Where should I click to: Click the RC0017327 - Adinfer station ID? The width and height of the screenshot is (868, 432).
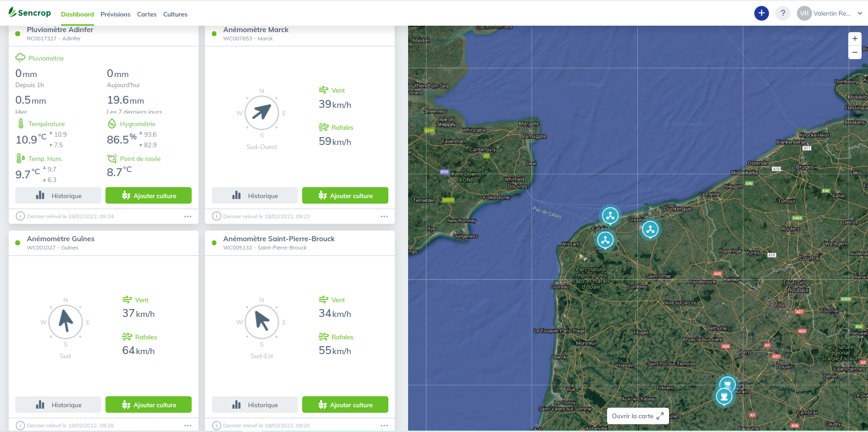click(54, 39)
